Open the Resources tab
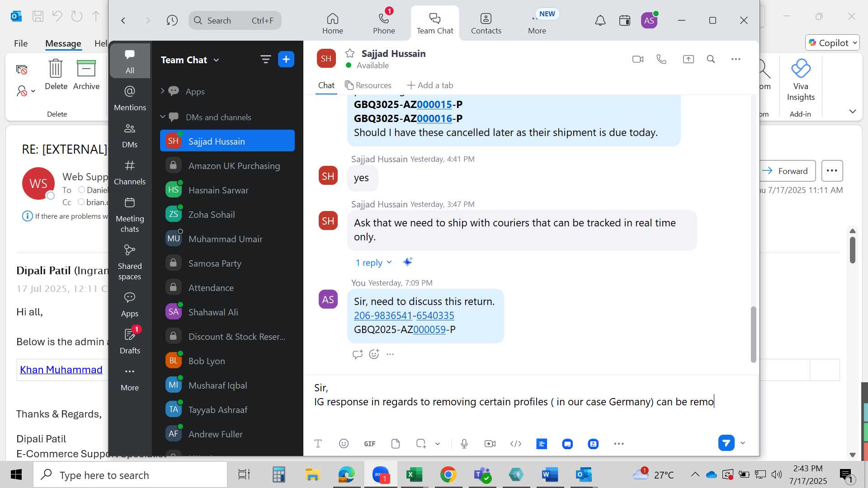Screen dimensions: 868x488 pos(368,85)
